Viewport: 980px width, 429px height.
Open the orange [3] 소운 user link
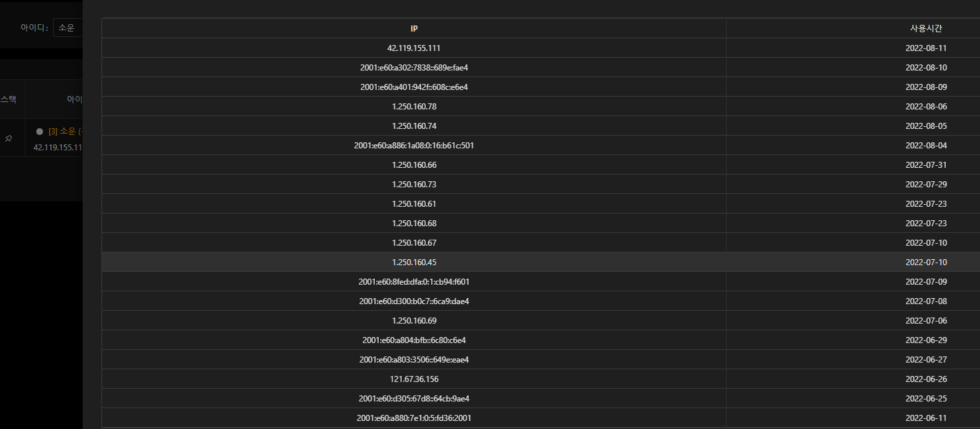tap(65, 132)
